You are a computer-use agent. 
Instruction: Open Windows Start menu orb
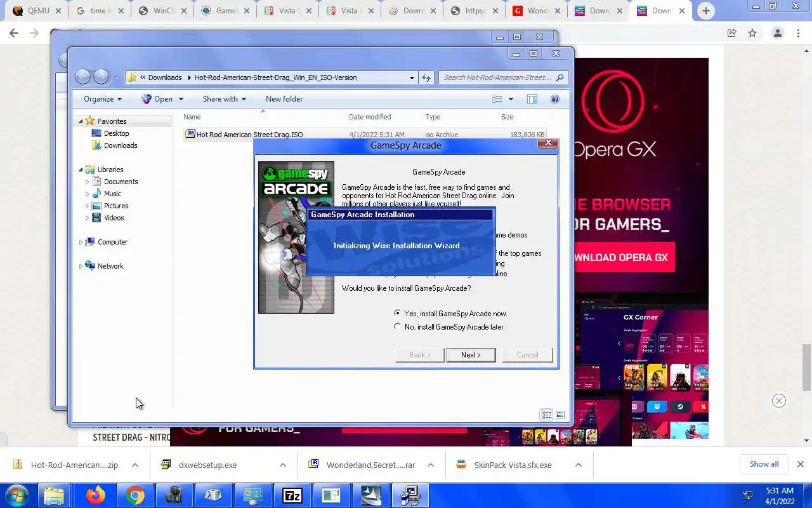[16, 495]
